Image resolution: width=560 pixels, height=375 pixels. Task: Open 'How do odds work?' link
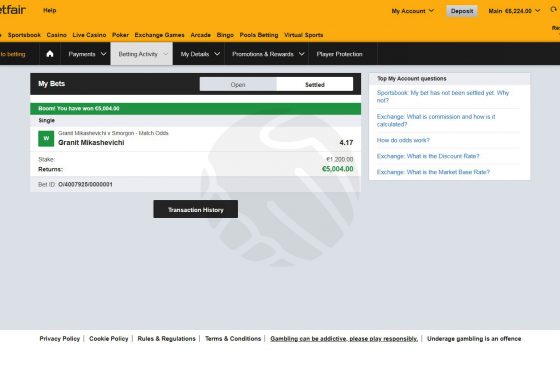(x=403, y=140)
